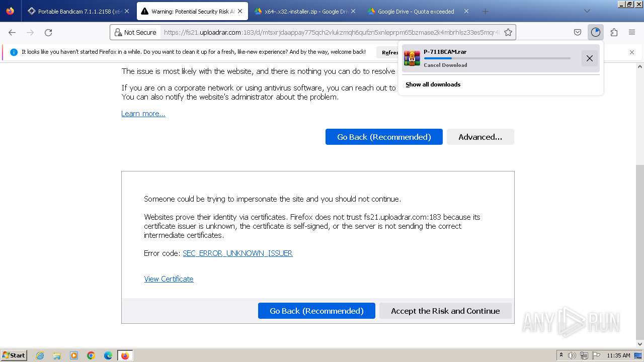The width and height of the screenshot is (644, 362).
Task: Launch Internet Explorer from the taskbar
Action: coord(40,355)
